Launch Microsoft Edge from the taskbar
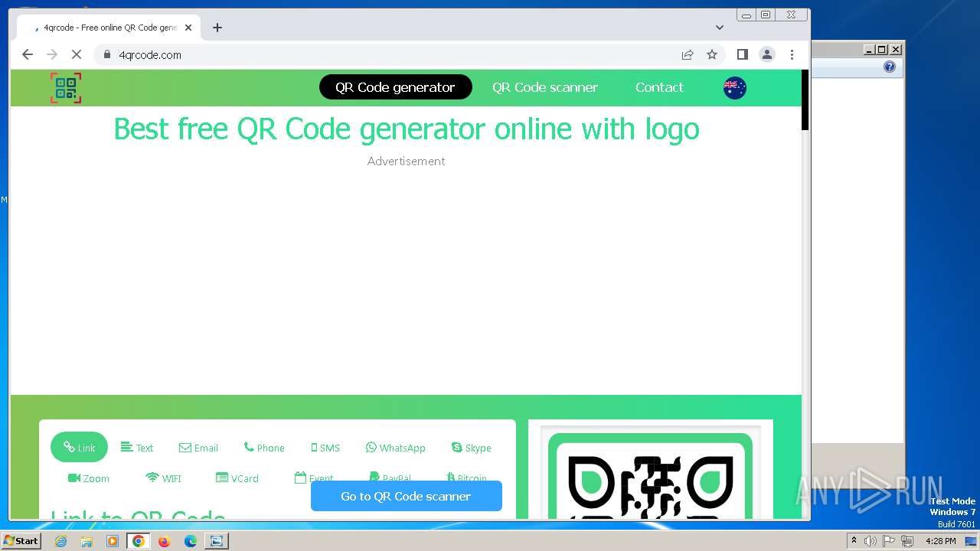 point(190,541)
